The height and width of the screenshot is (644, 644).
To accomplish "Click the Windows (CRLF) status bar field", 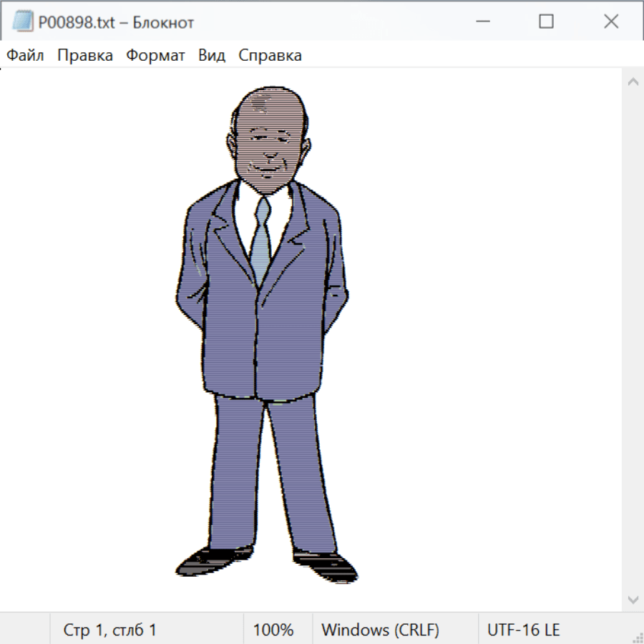I will coord(380,630).
